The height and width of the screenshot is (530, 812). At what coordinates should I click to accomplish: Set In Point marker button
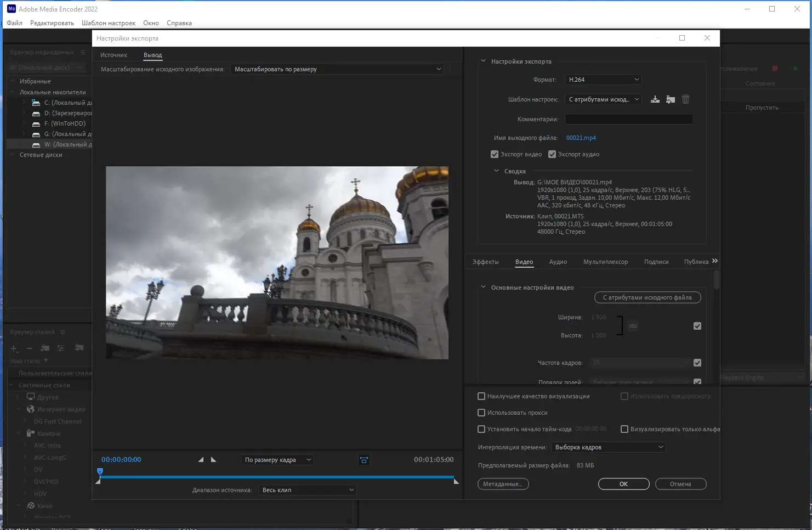coord(201,460)
